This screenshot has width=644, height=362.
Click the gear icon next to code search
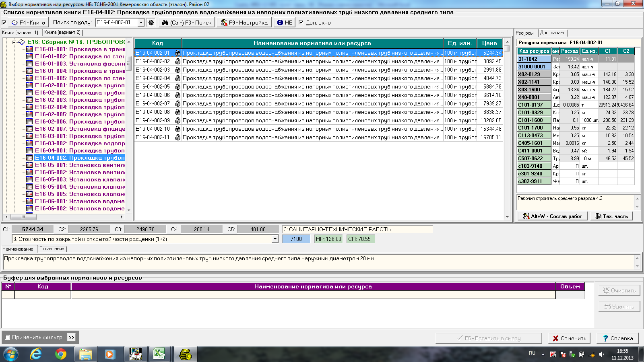tap(151, 23)
